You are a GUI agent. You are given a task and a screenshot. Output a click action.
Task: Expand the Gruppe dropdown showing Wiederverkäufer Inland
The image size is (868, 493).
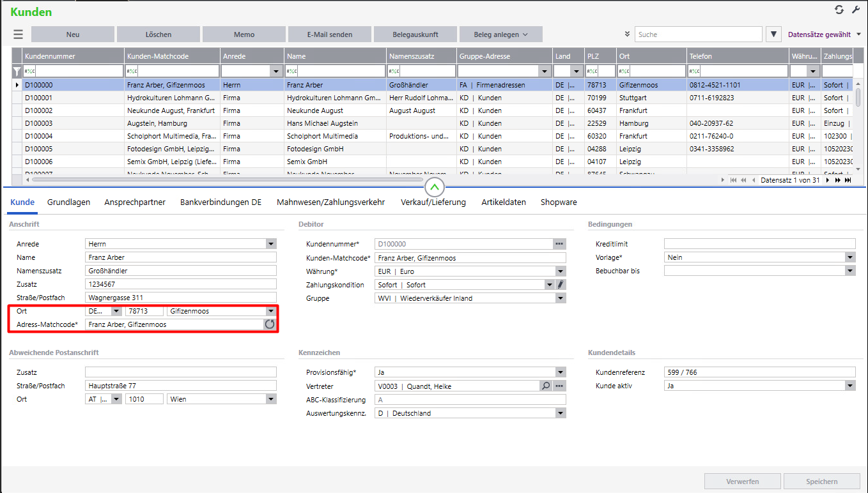[561, 298]
